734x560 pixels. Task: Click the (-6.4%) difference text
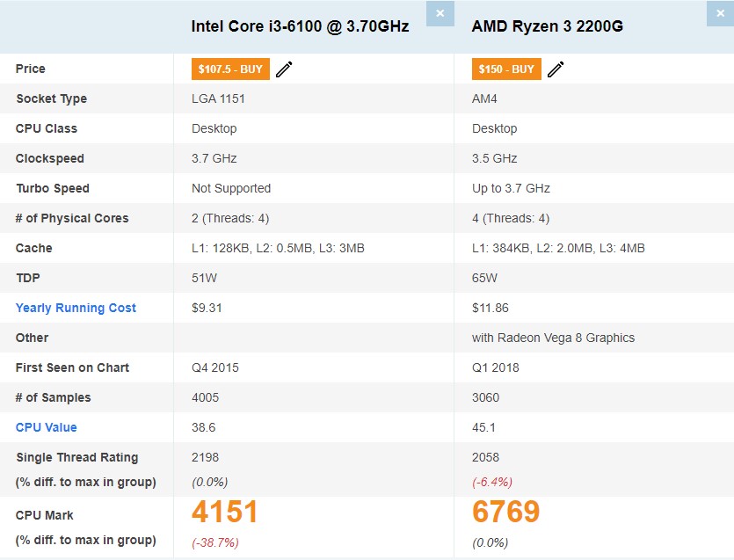492,482
